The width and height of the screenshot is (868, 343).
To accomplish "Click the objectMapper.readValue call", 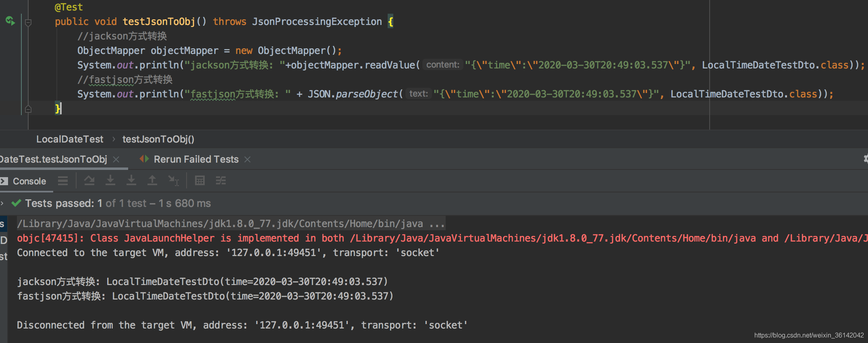I will point(353,65).
